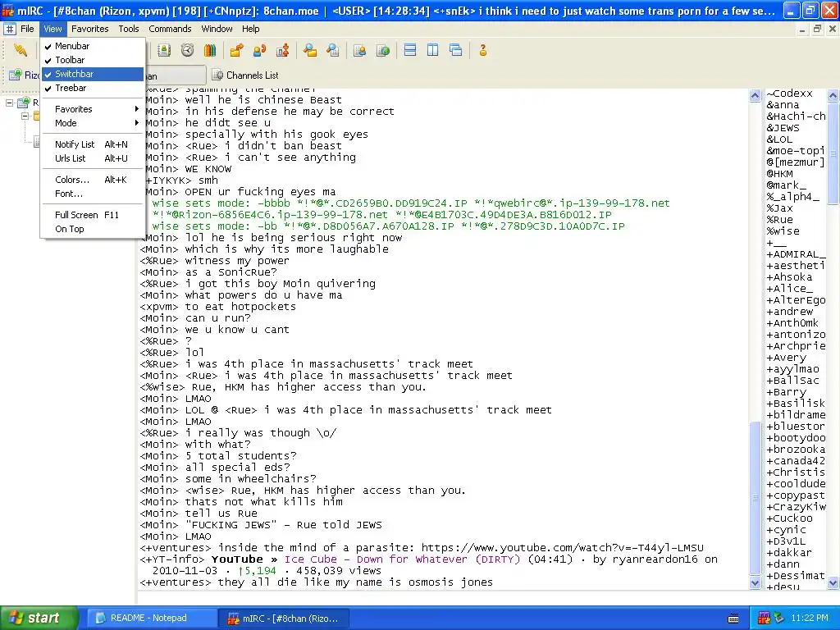
Task: Open the File menu
Action: point(27,29)
